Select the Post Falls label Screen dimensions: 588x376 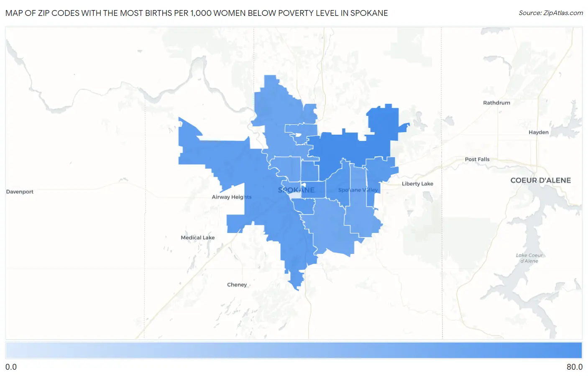tap(477, 159)
